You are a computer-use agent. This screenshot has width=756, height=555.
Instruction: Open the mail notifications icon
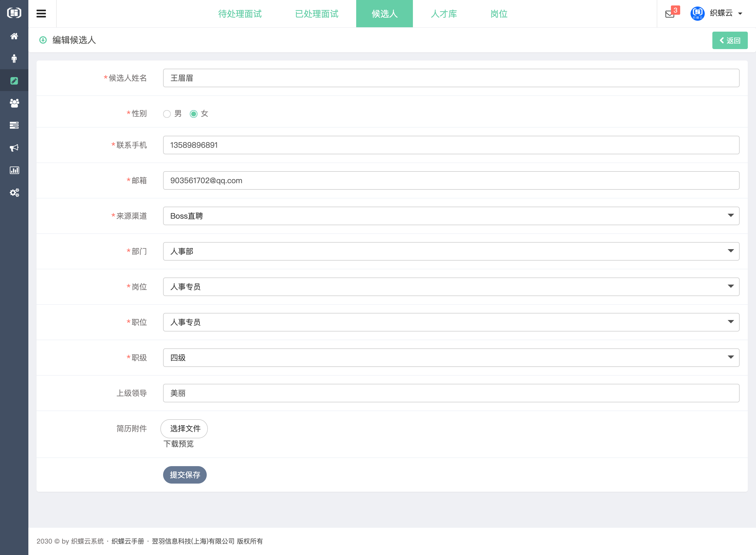coord(670,14)
